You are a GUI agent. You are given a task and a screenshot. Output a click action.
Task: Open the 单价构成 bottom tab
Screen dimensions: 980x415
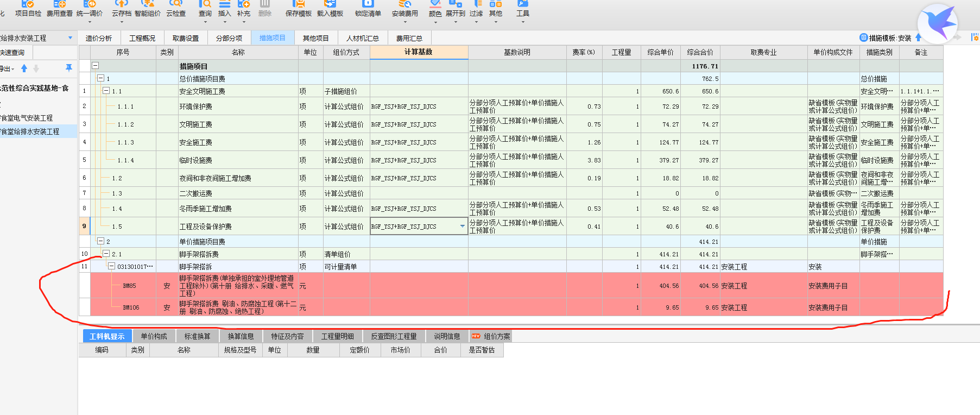click(154, 336)
